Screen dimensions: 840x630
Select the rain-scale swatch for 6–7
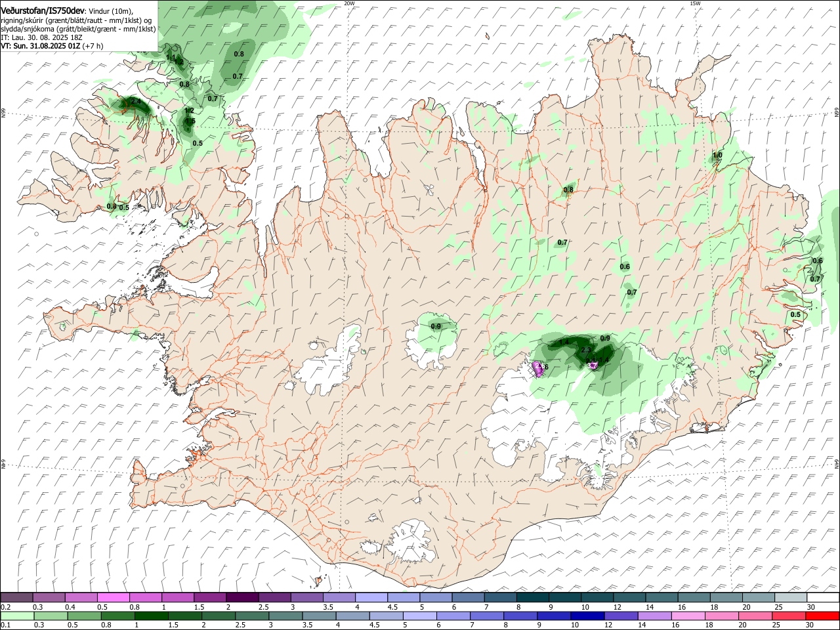pos(453,616)
